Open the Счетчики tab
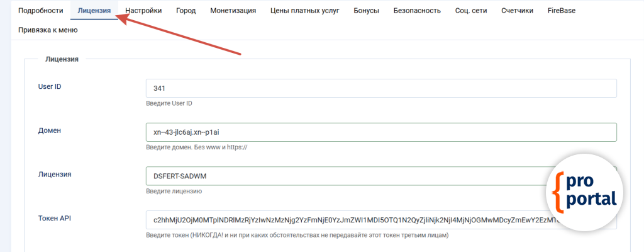Image resolution: width=644 pixels, height=252 pixels. [518, 11]
